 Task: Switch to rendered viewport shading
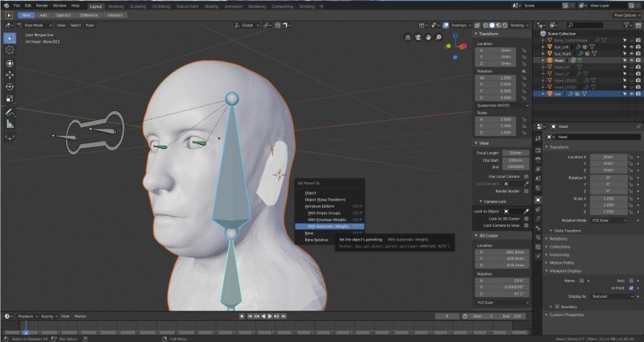[505, 26]
